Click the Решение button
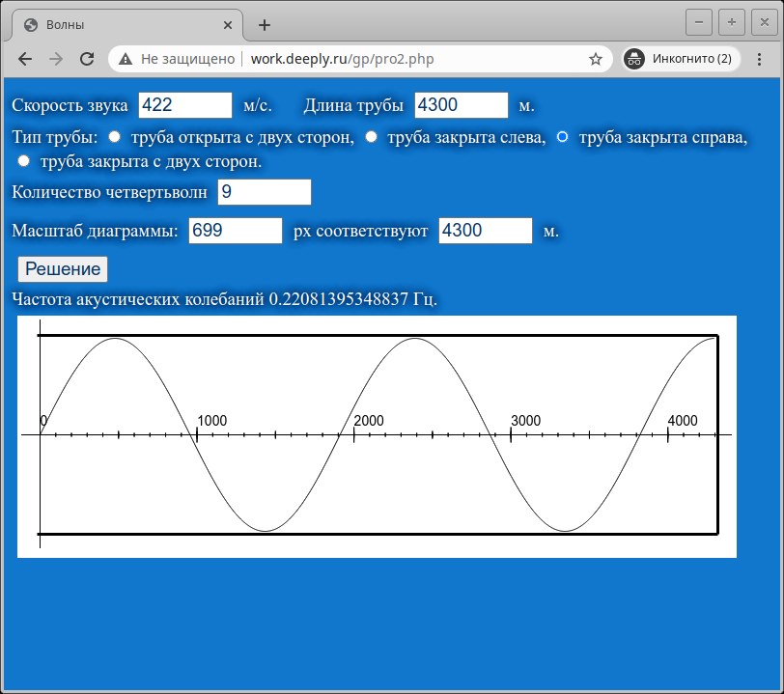Viewport: 784px width, 694px height. [63, 269]
